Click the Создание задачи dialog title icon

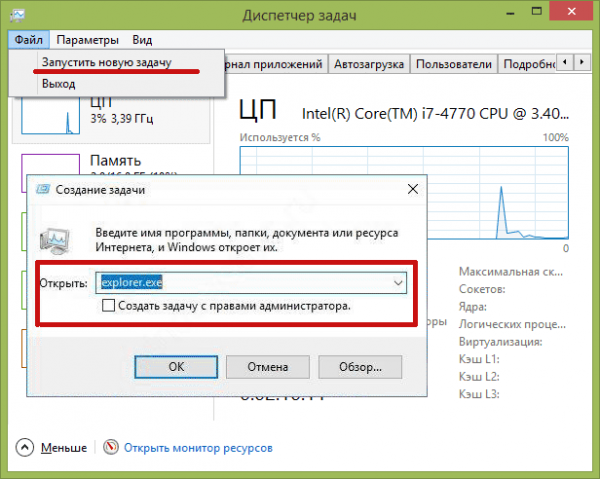(x=43, y=189)
